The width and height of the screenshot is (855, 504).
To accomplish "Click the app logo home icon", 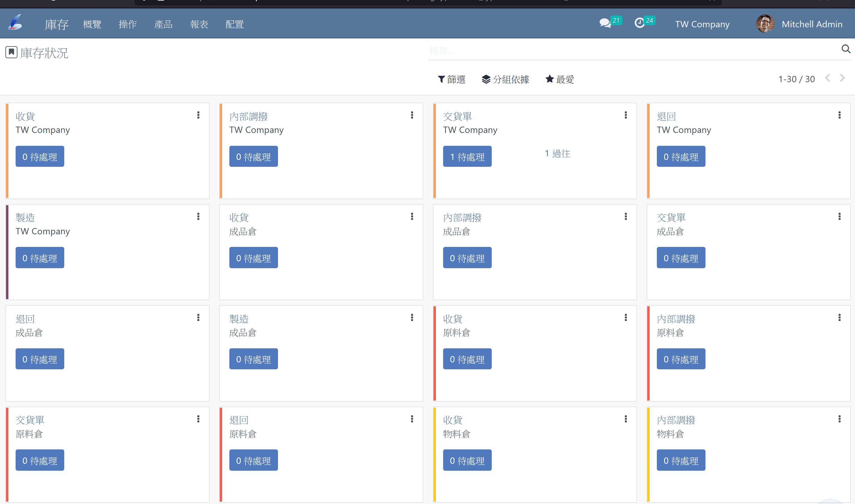I will coord(15,23).
